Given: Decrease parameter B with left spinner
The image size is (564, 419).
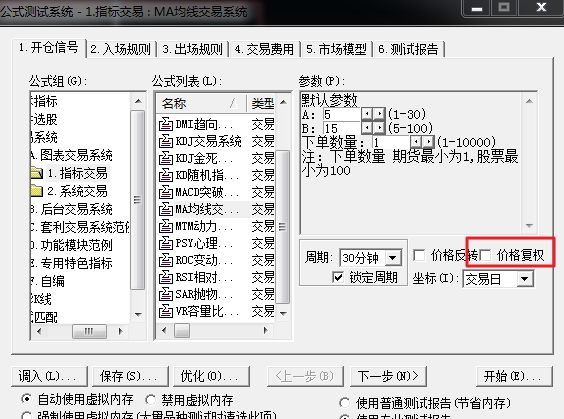Looking at the screenshot, I should [x=367, y=128].
